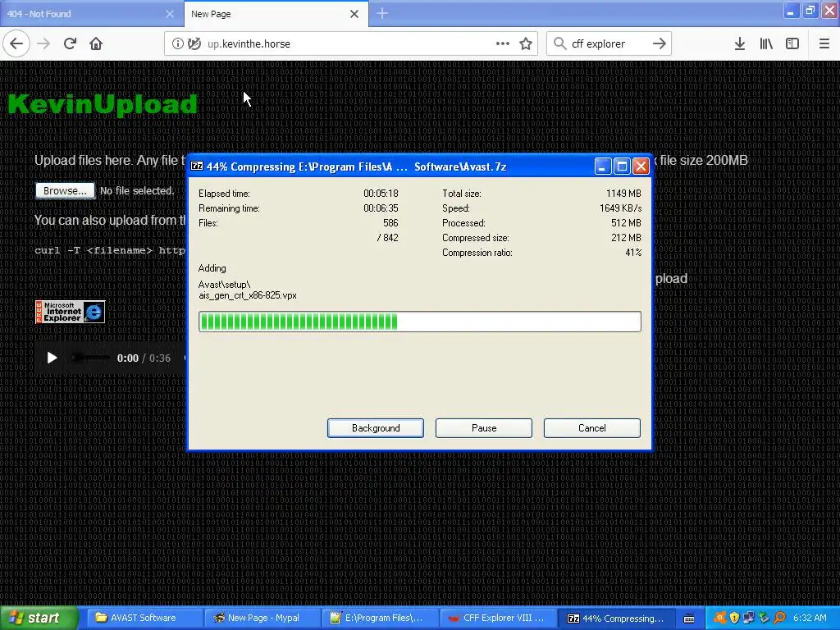Switch to New Page - Mypal taskbar item

(262, 618)
